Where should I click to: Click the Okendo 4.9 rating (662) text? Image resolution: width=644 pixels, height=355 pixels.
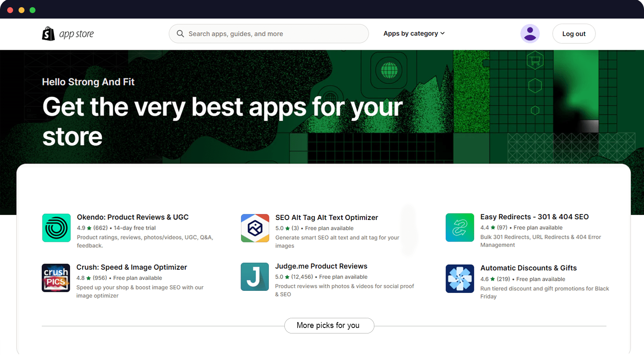pyautogui.click(x=92, y=228)
